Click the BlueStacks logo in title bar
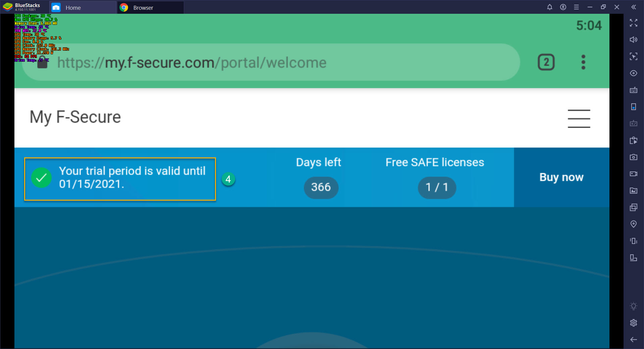This screenshot has width=644, height=349. (7, 7)
